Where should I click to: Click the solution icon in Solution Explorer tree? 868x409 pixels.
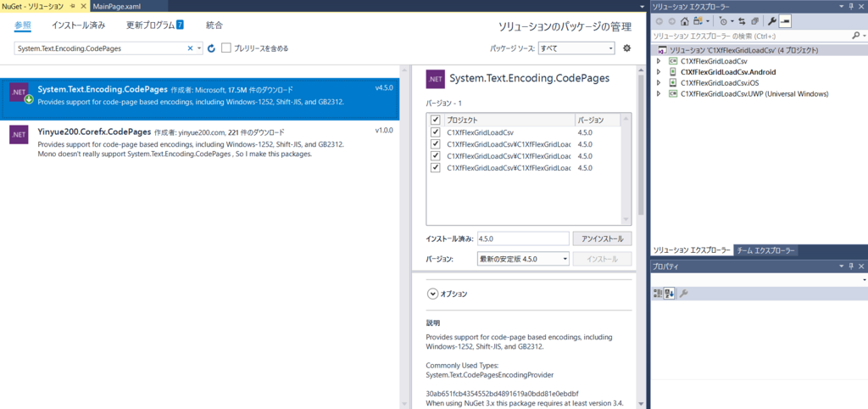coord(661,50)
